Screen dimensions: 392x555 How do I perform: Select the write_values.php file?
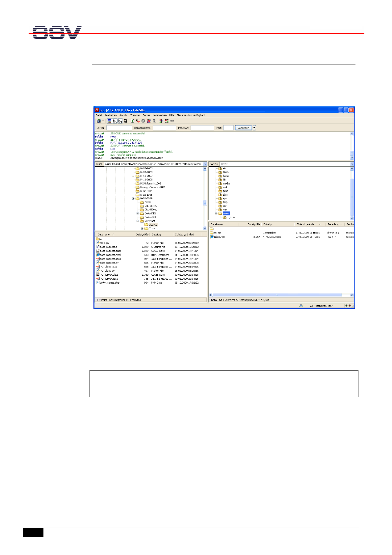point(110,283)
